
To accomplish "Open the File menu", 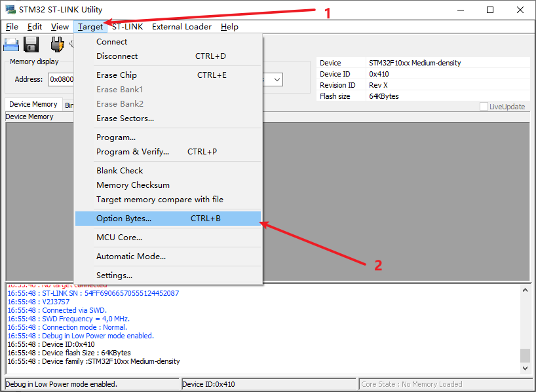I will 12,27.
